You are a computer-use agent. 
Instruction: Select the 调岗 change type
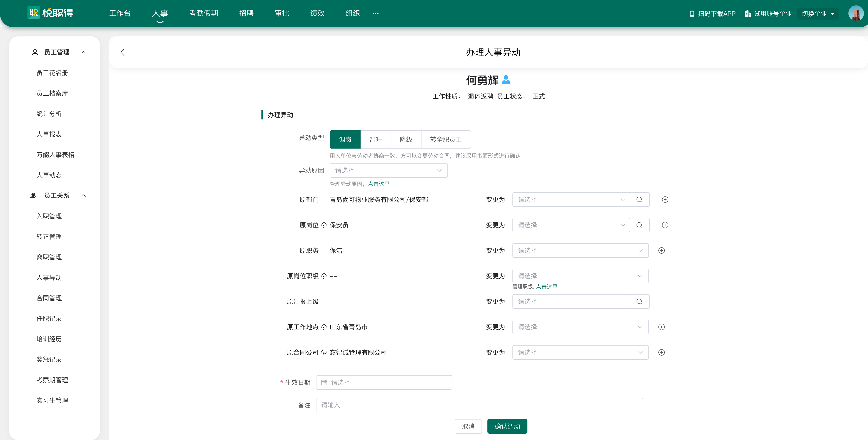(x=345, y=140)
